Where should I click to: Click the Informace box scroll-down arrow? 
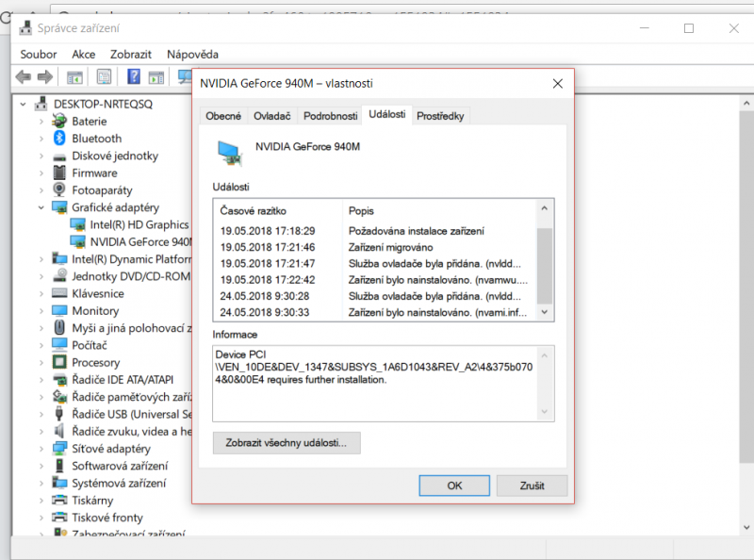(545, 412)
